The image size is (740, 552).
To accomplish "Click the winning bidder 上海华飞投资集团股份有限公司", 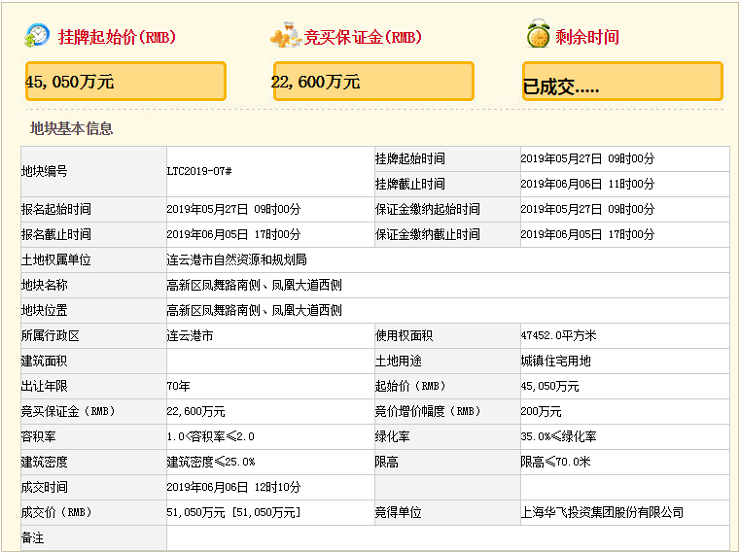I will pyautogui.click(x=602, y=512).
